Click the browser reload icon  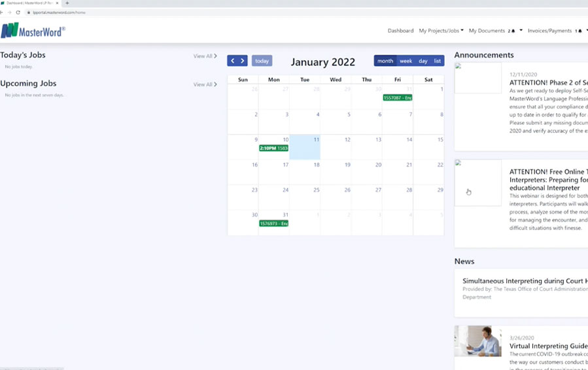(18, 12)
